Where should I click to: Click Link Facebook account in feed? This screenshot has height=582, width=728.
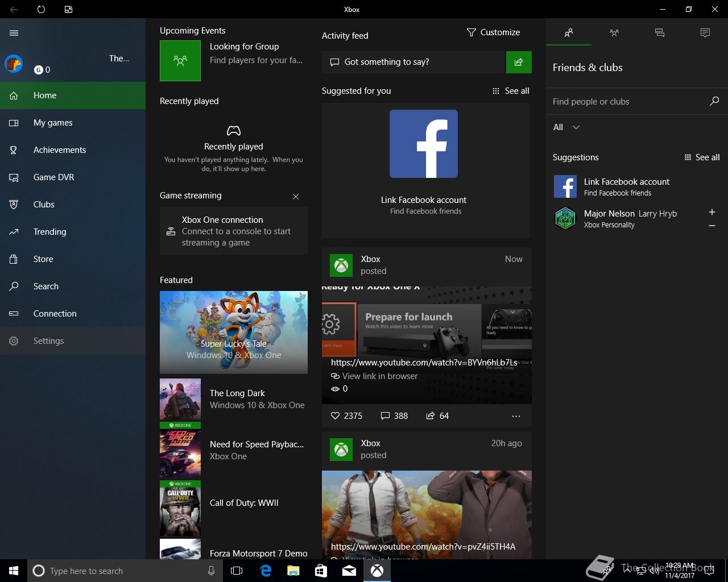pos(424,200)
